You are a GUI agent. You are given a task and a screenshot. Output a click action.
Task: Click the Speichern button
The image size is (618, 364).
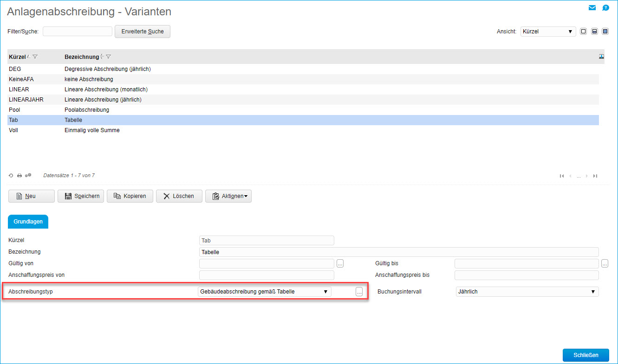tap(81, 196)
